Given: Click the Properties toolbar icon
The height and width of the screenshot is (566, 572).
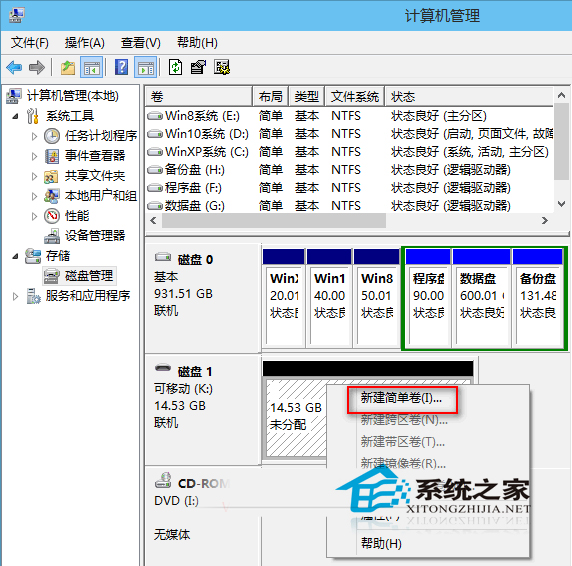Looking at the screenshot, I should pyautogui.click(x=198, y=67).
